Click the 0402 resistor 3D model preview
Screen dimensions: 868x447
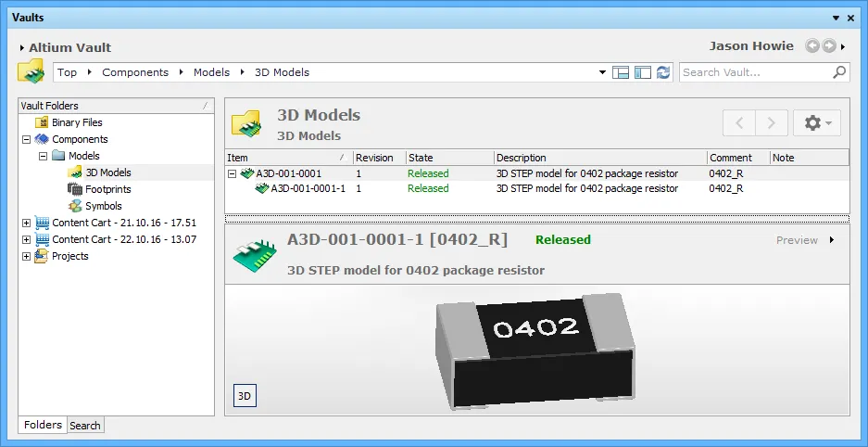535,351
